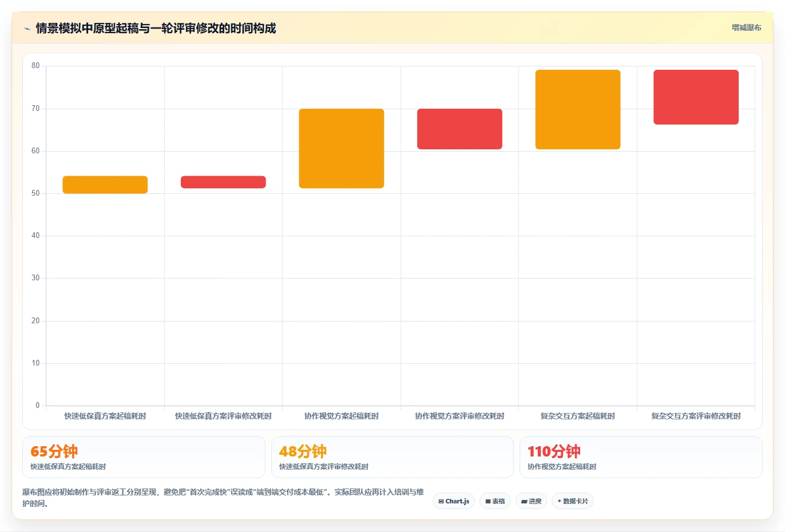The width and height of the screenshot is (785, 532).
Task: Click the y-axis tick label 30
Action: coord(35,278)
